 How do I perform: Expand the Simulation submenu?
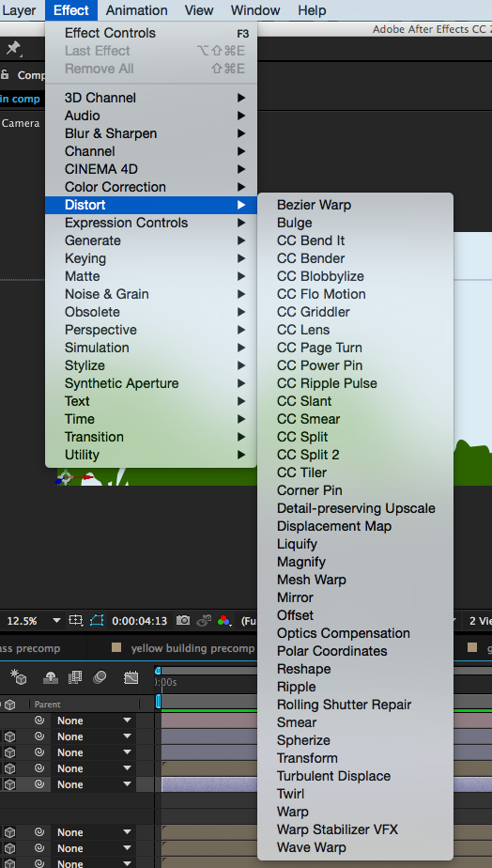click(151, 348)
